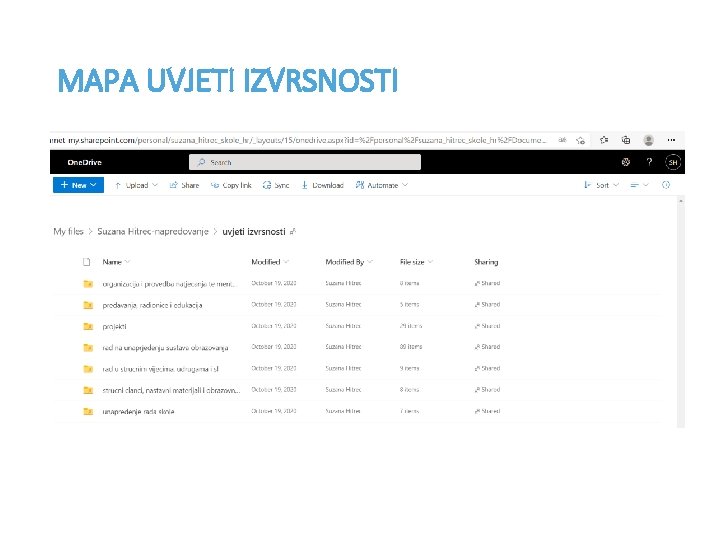Image resolution: width=720 pixels, height=540 pixels.
Task: Click the Download button
Action: [x=322, y=185]
